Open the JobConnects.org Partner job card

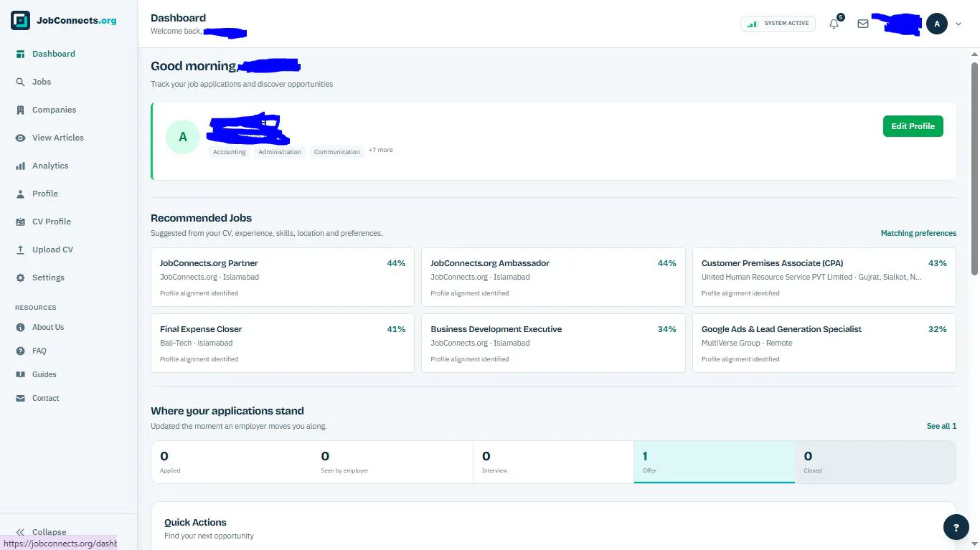click(x=283, y=278)
